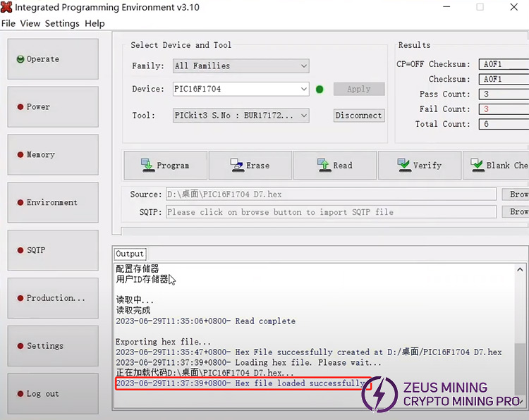Viewport: 529px width, 420px height.
Task: Click the output scrollbar up arrow
Action: (x=520, y=270)
